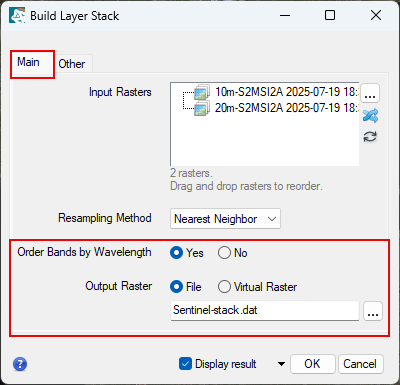Image resolution: width=400 pixels, height=385 pixels.
Task: Click the '2 rasters.' status text
Action: tap(191, 173)
